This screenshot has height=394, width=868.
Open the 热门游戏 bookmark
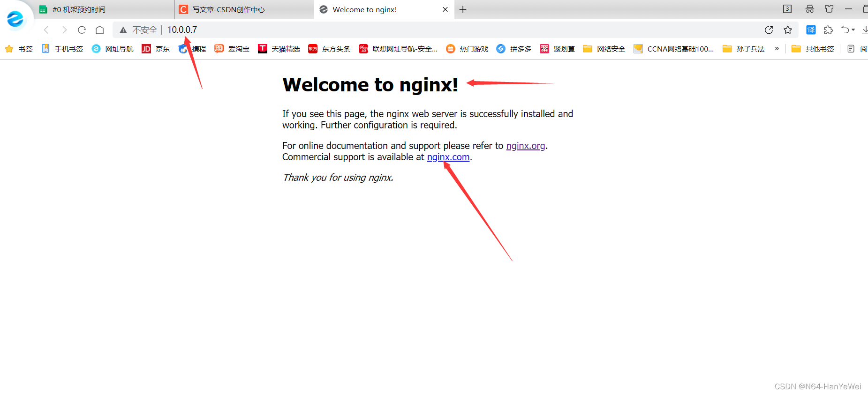pyautogui.click(x=467, y=49)
